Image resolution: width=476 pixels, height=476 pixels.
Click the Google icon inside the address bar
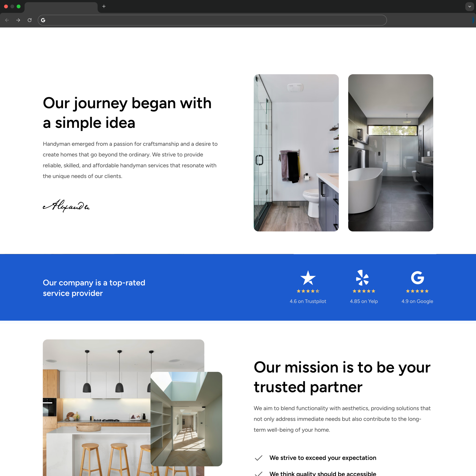[x=43, y=20]
